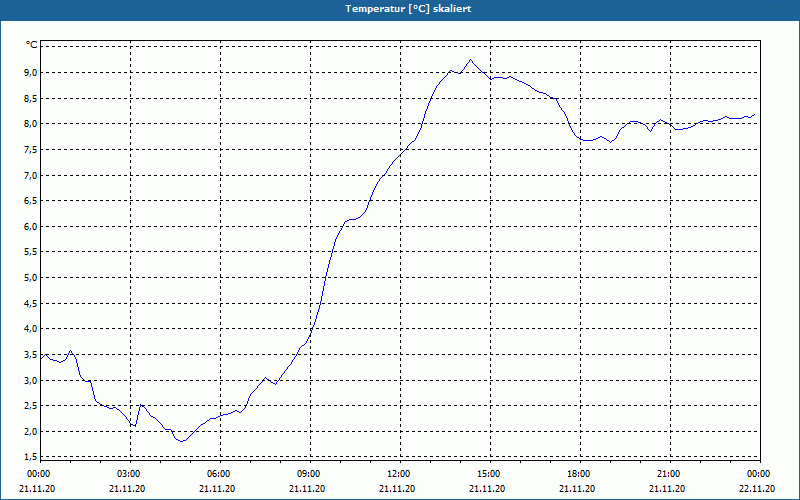Select the '4,0' y-axis label
The image size is (800, 500).
coord(32,329)
